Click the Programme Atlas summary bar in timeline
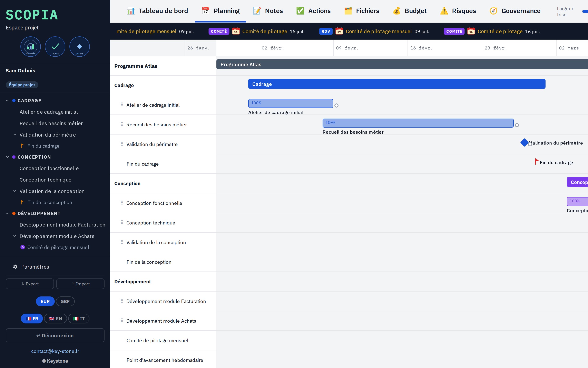 click(x=402, y=64)
